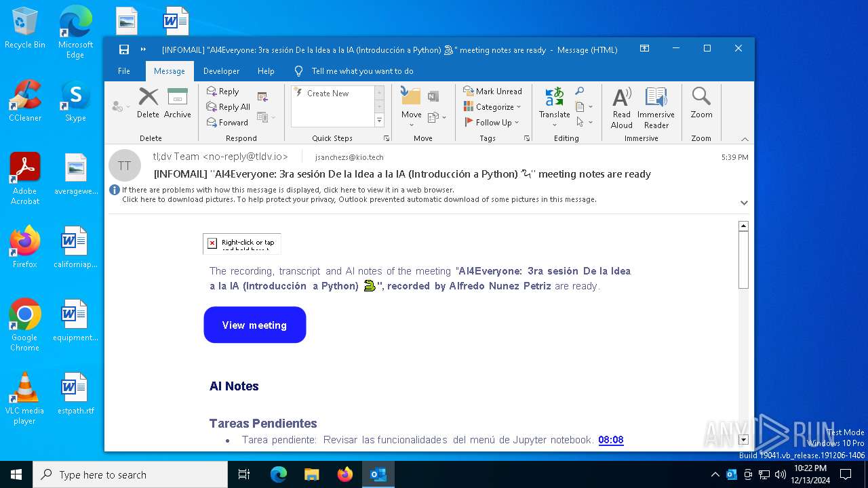Select the Message ribbon tab

point(170,71)
